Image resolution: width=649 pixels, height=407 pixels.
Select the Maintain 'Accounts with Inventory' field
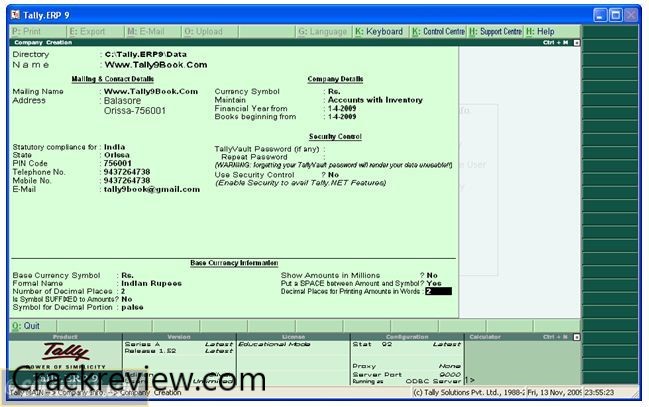pos(374,100)
